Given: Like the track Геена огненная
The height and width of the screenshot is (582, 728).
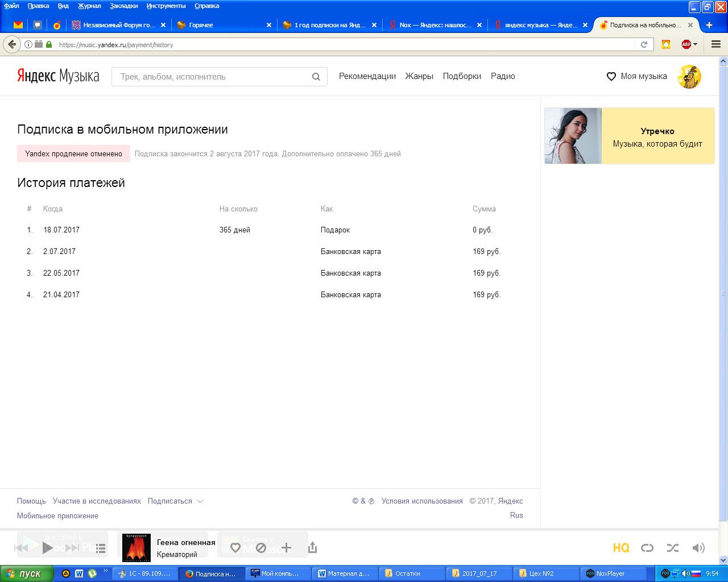Looking at the screenshot, I should point(235,548).
